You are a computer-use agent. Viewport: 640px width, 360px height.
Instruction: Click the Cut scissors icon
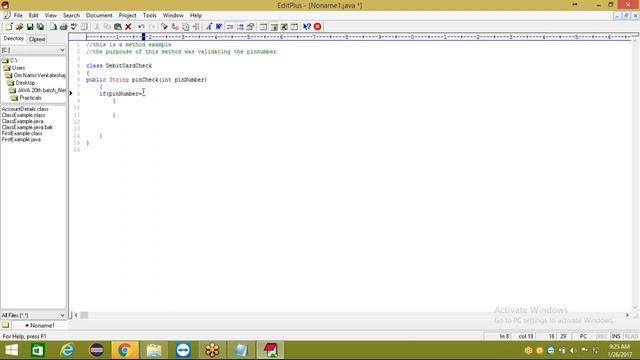click(97, 27)
